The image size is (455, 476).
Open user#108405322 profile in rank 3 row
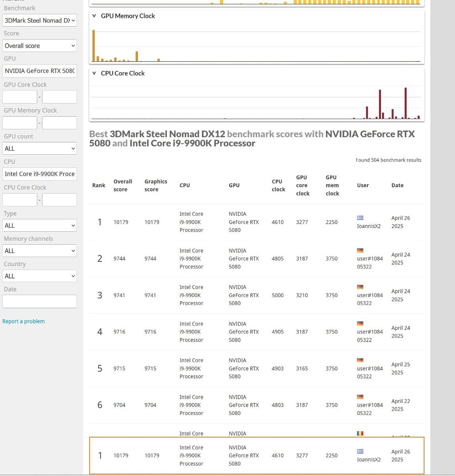370,299
